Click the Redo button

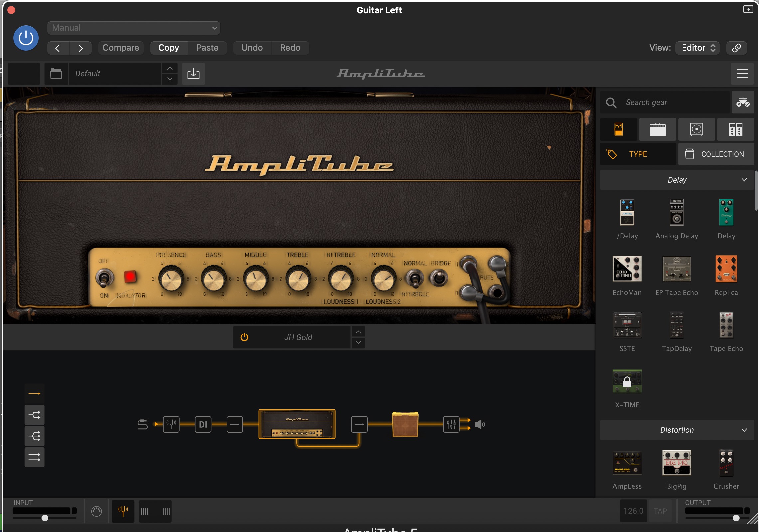click(290, 48)
